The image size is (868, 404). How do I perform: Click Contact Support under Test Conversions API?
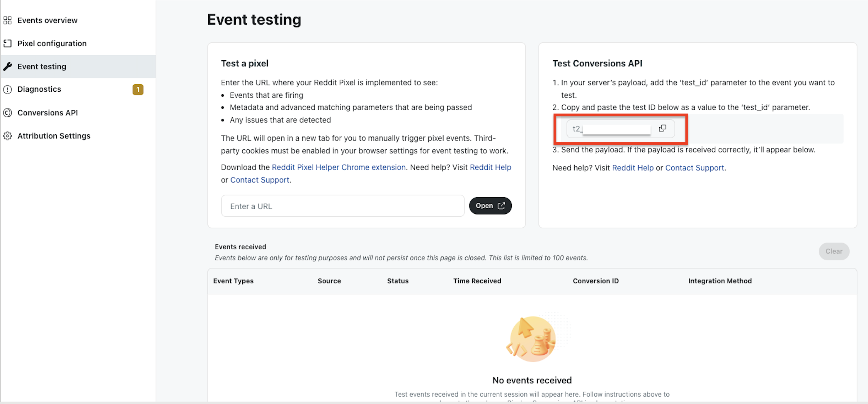click(x=694, y=168)
